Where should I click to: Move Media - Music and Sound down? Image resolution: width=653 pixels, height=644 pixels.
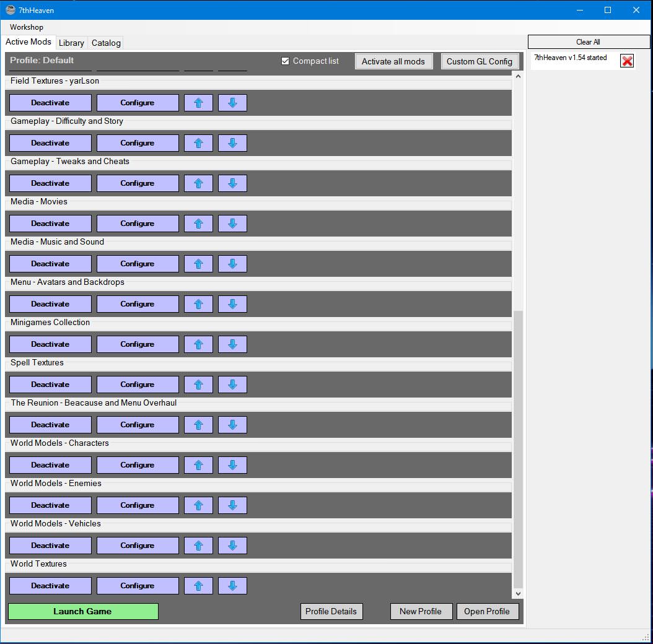tap(232, 264)
